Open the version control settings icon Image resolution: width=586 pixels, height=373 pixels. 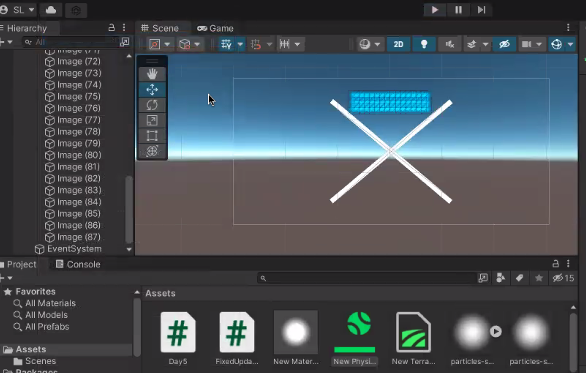(76, 10)
